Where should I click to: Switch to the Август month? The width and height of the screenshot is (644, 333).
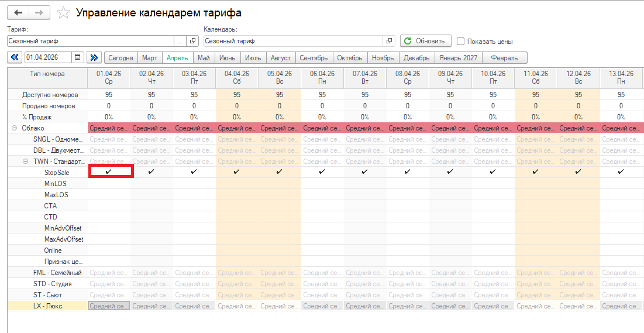tap(281, 58)
